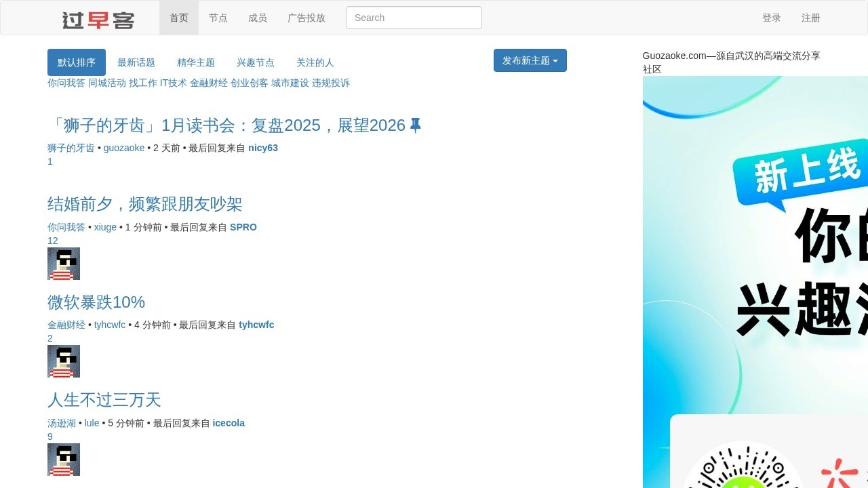
Task: Open the 微软暴跌10% topic
Action: 96,302
